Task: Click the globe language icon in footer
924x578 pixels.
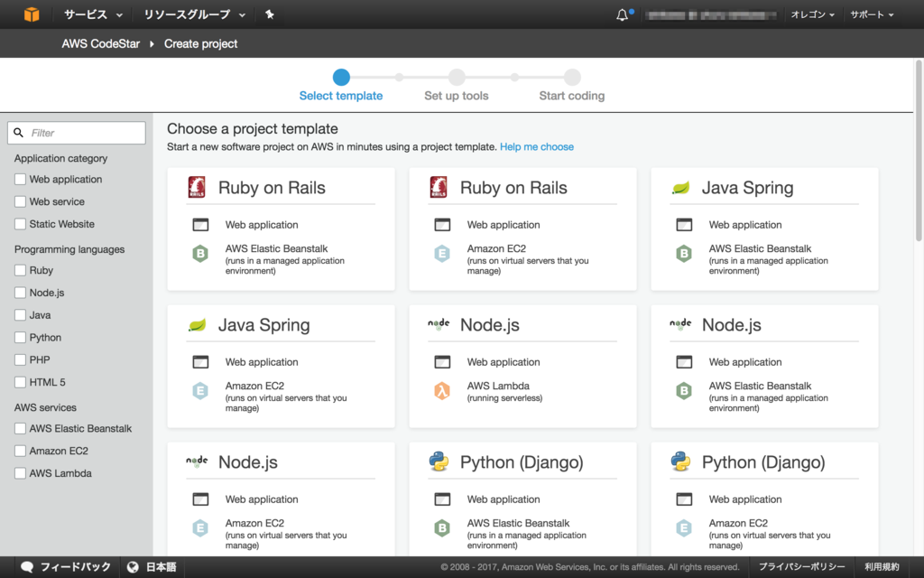Action: click(133, 567)
